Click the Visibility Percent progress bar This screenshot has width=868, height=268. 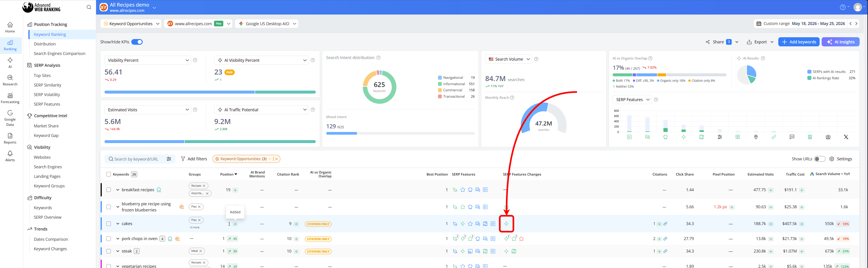click(210, 92)
